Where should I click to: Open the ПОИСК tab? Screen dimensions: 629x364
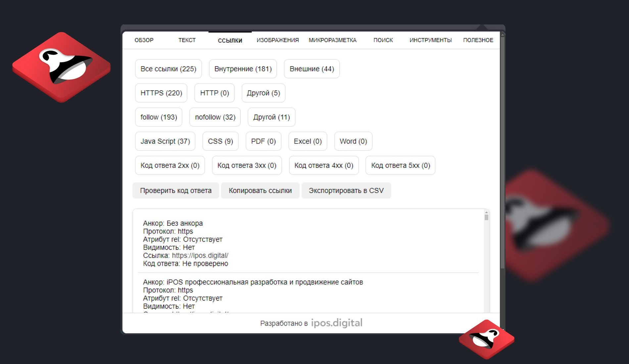(x=383, y=40)
